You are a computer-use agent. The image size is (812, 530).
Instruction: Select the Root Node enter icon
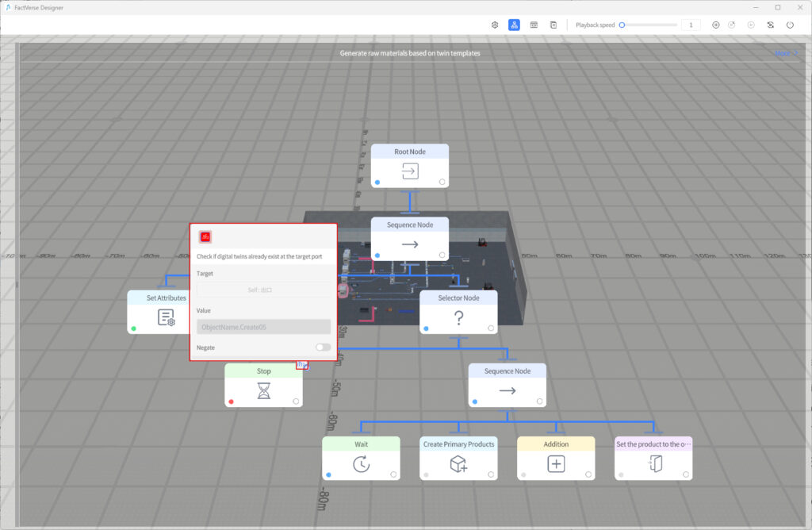[x=410, y=171]
